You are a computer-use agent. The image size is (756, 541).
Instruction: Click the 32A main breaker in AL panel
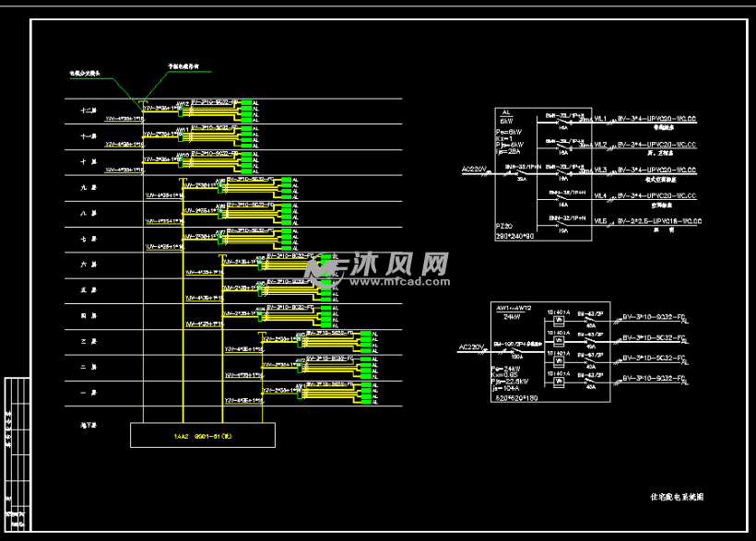pyautogui.click(x=521, y=173)
